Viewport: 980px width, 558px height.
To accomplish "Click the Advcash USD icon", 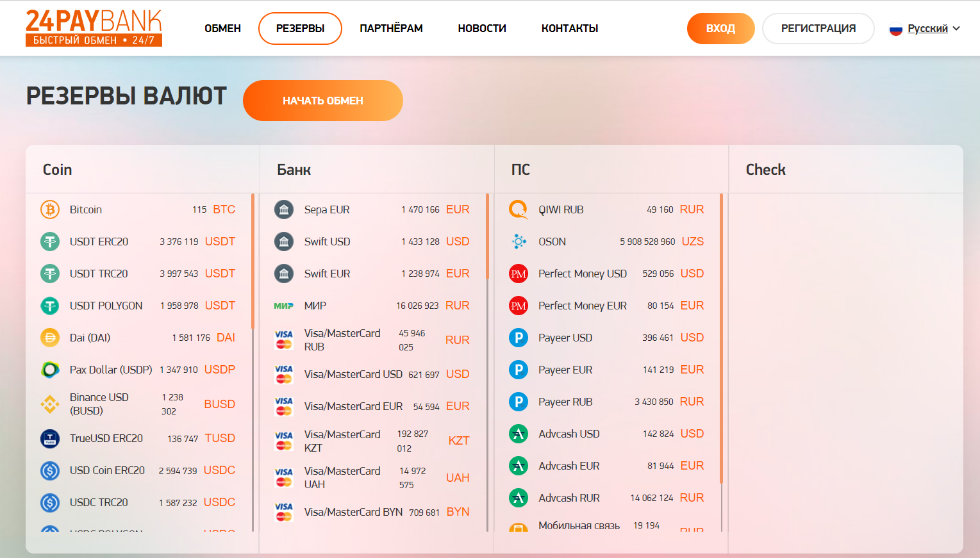I will [519, 434].
